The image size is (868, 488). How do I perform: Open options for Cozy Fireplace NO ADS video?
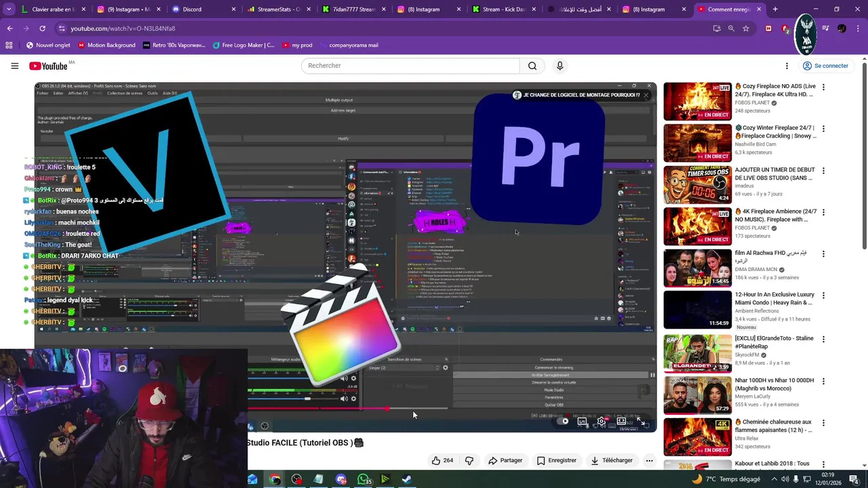pos(823,87)
